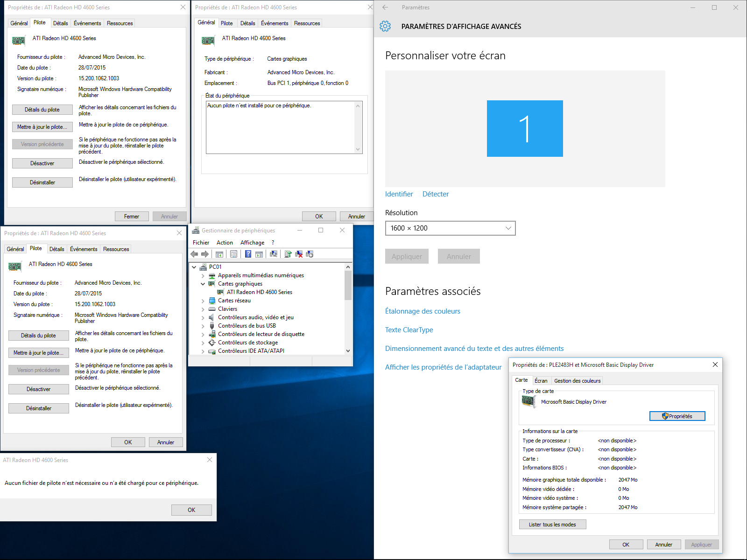Image resolution: width=747 pixels, height=560 pixels.
Task: Click the speaker icon for audio controllers
Action: pos(212,317)
